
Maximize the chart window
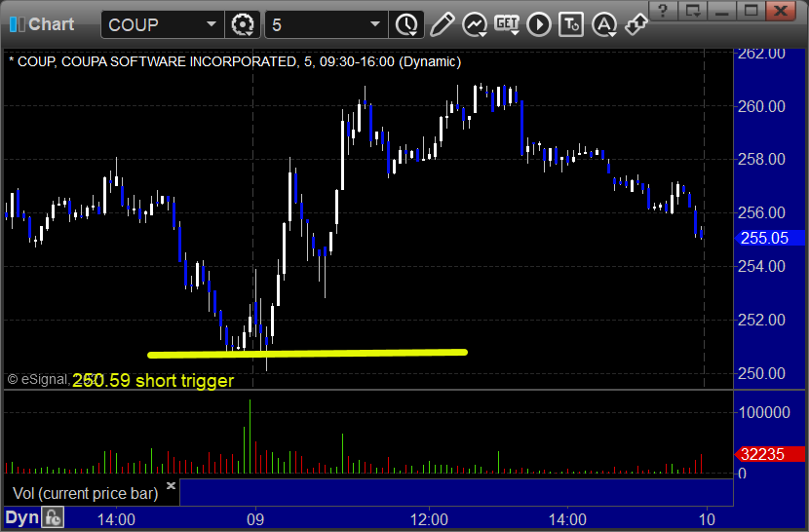coord(751,11)
